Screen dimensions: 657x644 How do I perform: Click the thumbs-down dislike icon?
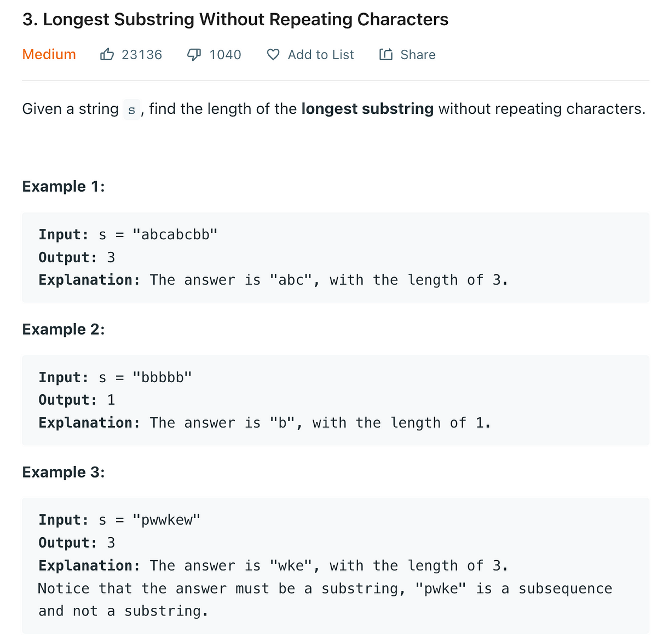point(194,55)
